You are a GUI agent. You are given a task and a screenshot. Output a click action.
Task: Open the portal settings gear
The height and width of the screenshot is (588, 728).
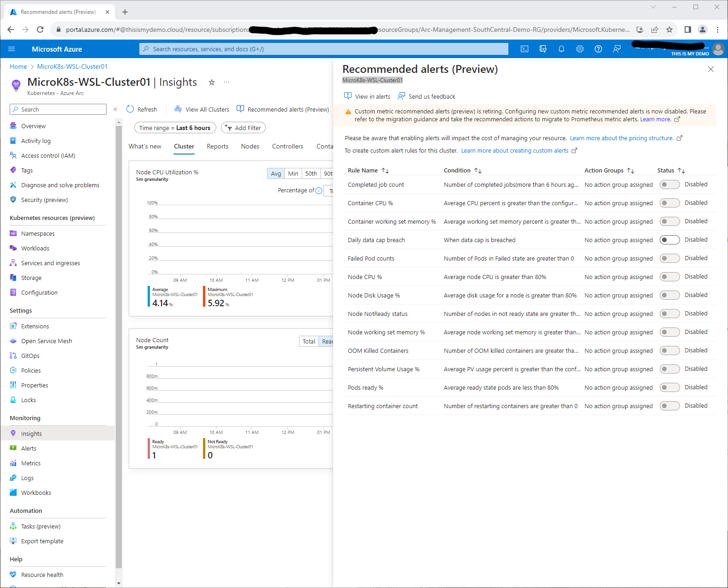pyautogui.click(x=580, y=49)
